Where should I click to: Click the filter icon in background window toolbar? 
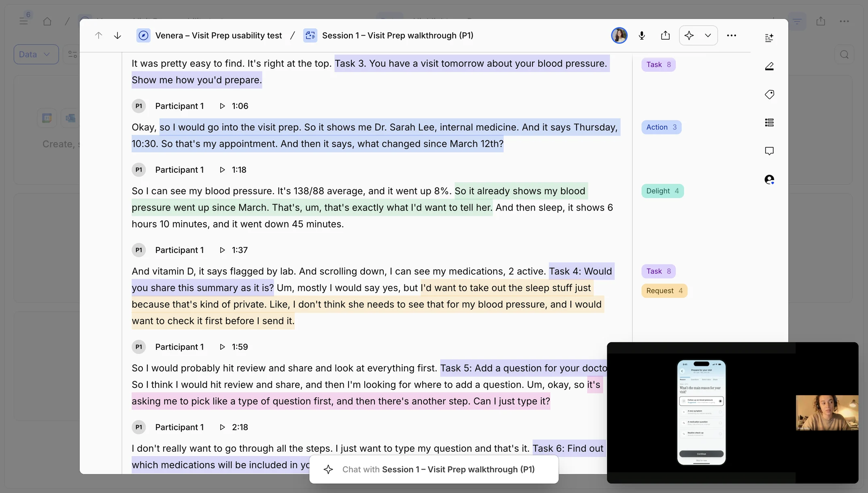click(x=797, y=21)
